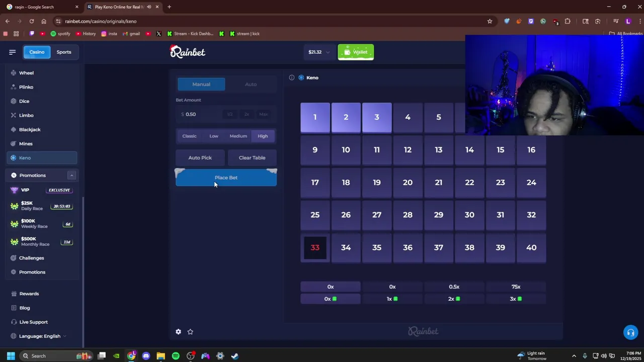Open the spotify bookmark
The image size is (644, 362).
[60, 34]
